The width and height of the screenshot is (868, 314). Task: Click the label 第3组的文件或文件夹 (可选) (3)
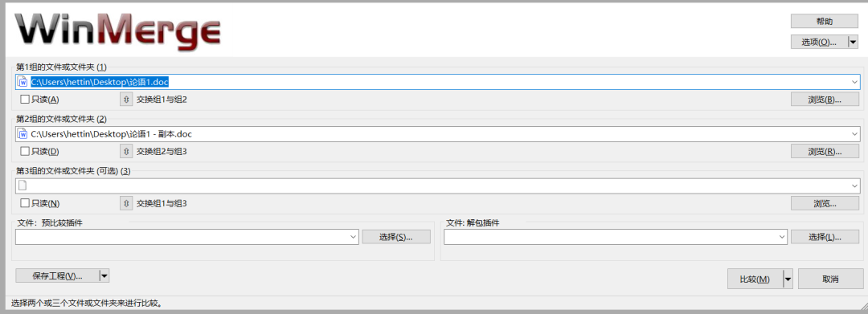73,171
